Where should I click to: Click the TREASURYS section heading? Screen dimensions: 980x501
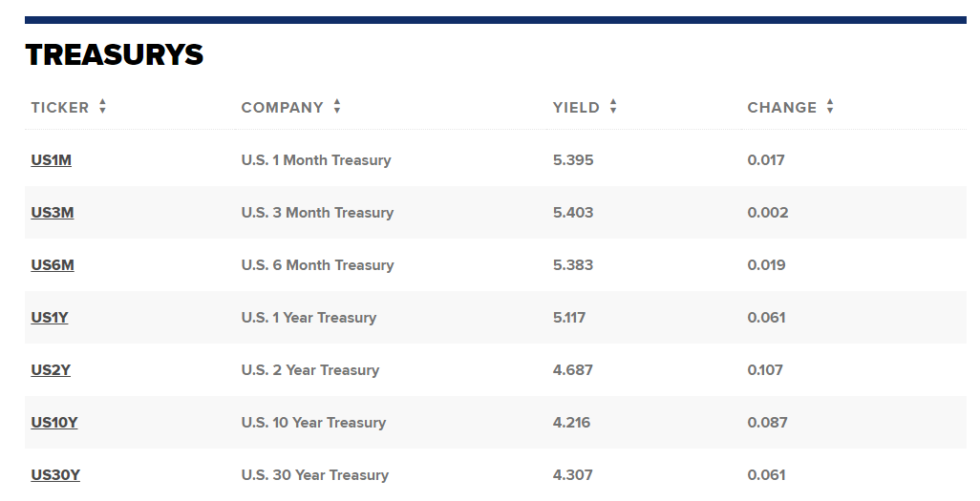coord(115,54)
